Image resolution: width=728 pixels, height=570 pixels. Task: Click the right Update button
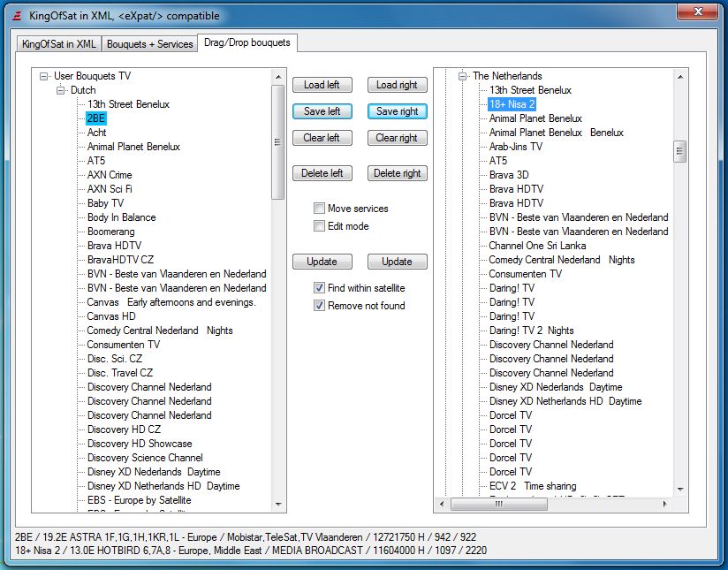397,262
